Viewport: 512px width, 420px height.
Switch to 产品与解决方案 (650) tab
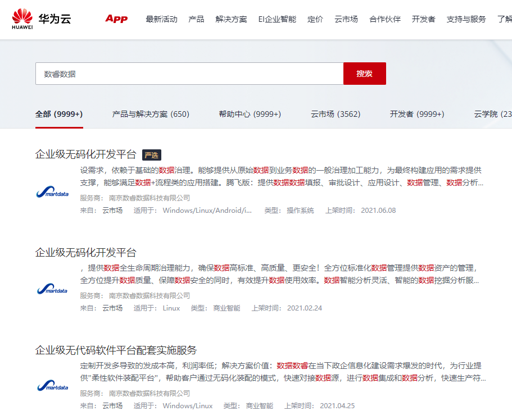tap(151, 114)
